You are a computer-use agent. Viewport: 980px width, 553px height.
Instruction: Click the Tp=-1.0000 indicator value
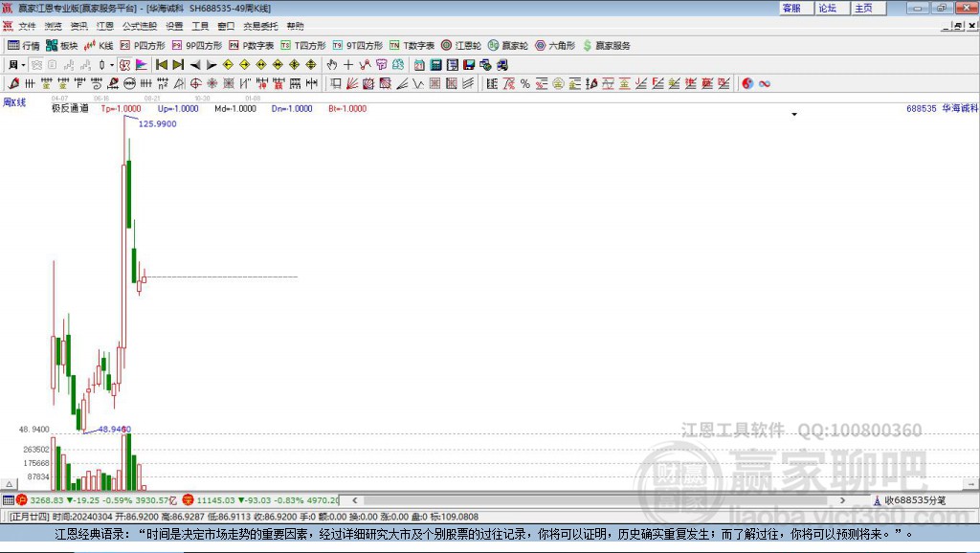121,109
